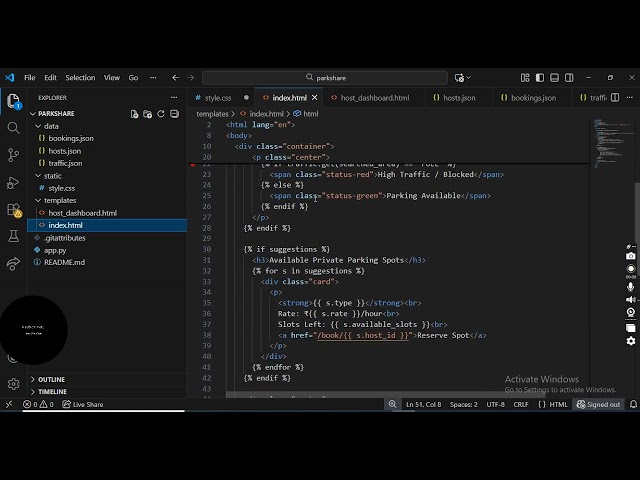Switch to the host_dashboard.html tab
The image size is (640, 480).
[x=374, y=98]
